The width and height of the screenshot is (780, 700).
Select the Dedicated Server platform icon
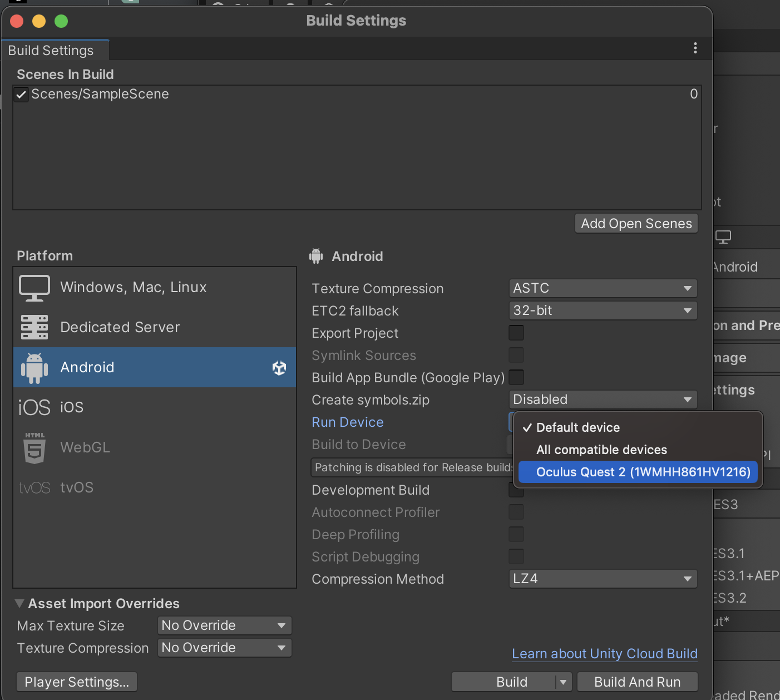[x=34, y=327]
